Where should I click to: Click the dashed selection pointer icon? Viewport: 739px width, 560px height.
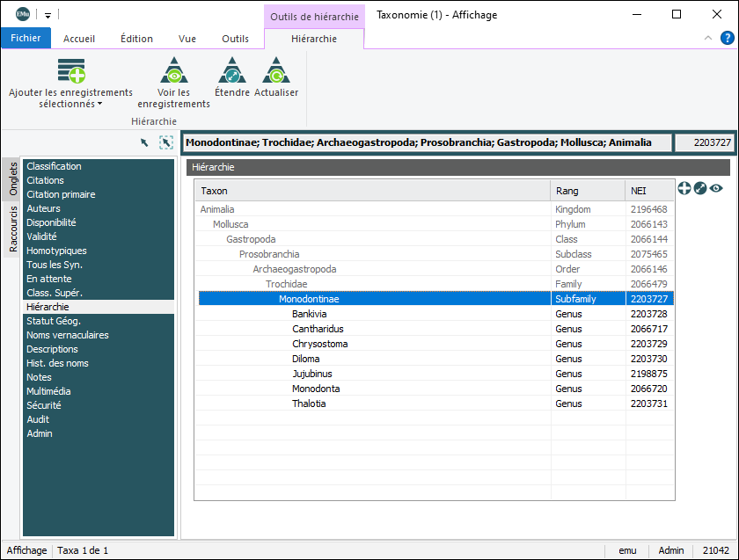165,142
